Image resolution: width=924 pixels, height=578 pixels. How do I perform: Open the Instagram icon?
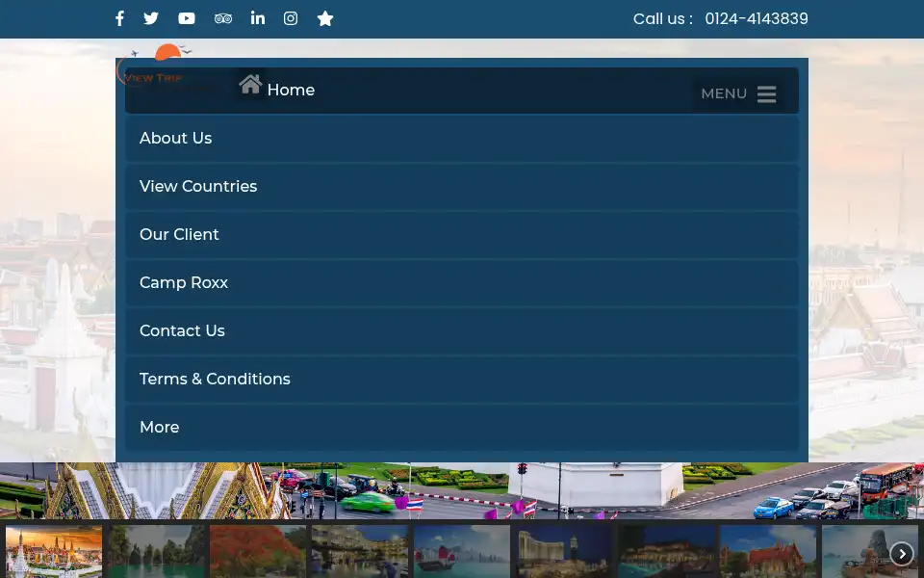pos(291,18)
